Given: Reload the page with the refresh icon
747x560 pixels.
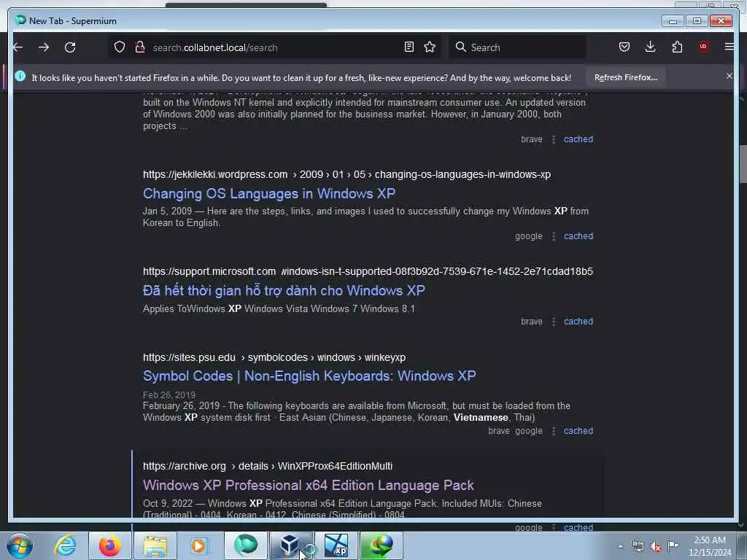Looking at the screenshot, I should click(x=70, y=47).
